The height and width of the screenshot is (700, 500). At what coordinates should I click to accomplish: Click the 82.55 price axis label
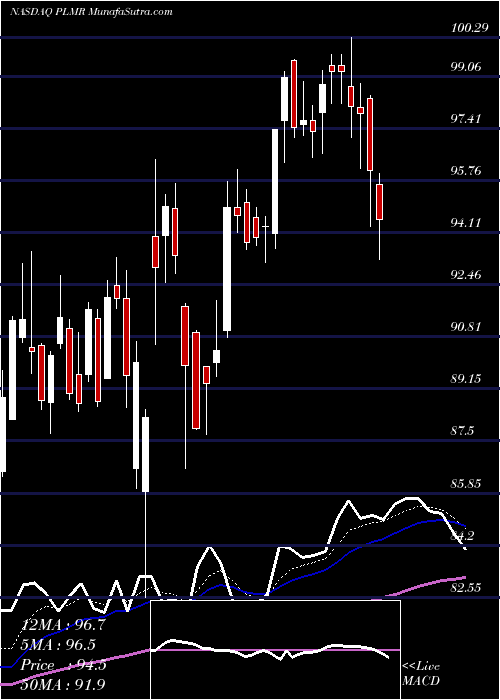[466, 588]
